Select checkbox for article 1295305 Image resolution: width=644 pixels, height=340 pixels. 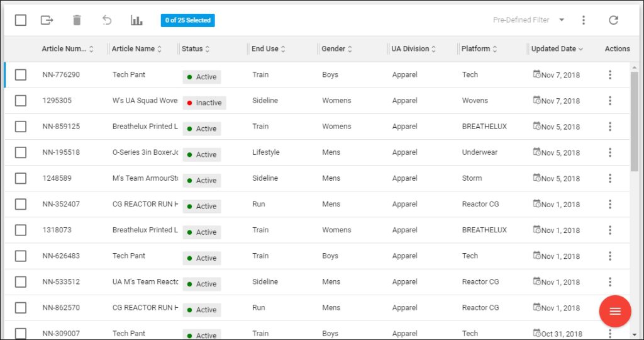[21, 101]
